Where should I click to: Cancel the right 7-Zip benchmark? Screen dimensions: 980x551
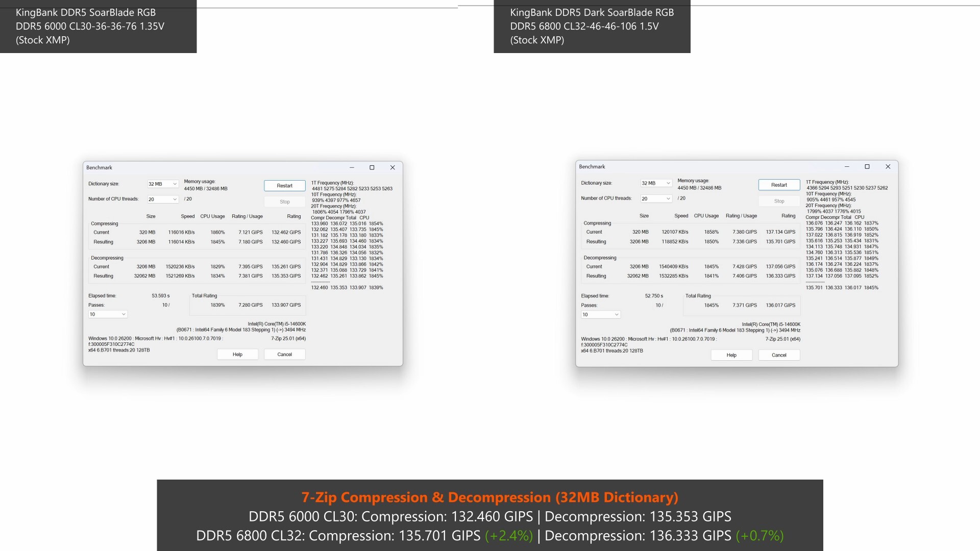coord(779,355)
